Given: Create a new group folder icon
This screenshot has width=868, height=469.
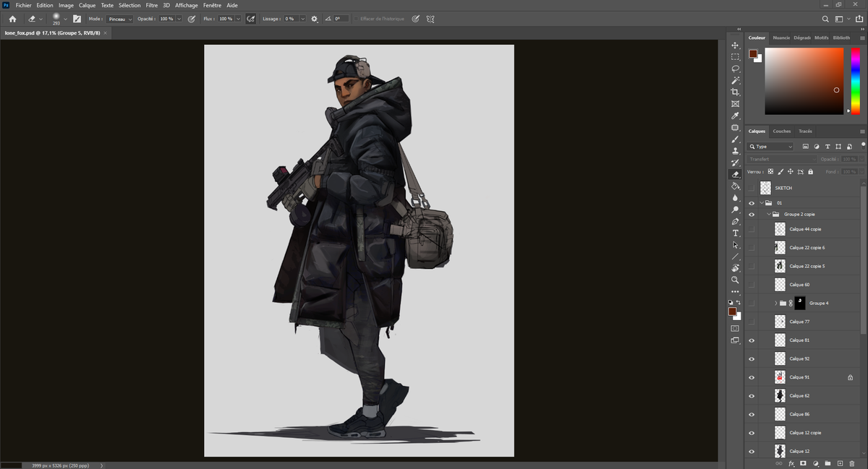Looking at the screenshot, I should pyautogui.click(x=827, y=463).
